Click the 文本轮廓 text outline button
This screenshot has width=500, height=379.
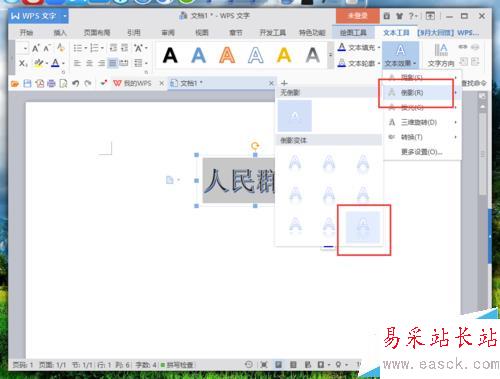(359, 63)
